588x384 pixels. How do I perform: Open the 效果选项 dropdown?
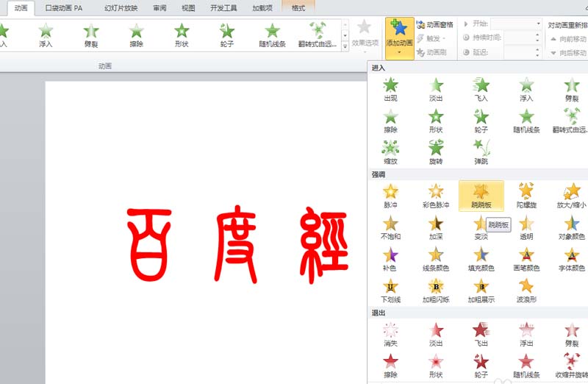(365, 37)
